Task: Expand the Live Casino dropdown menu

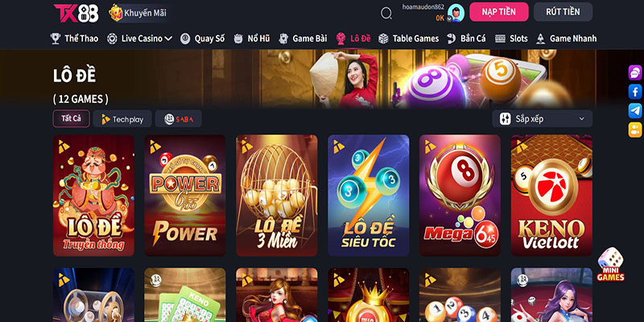Action: pyautogui.click(x=139, y=39)
